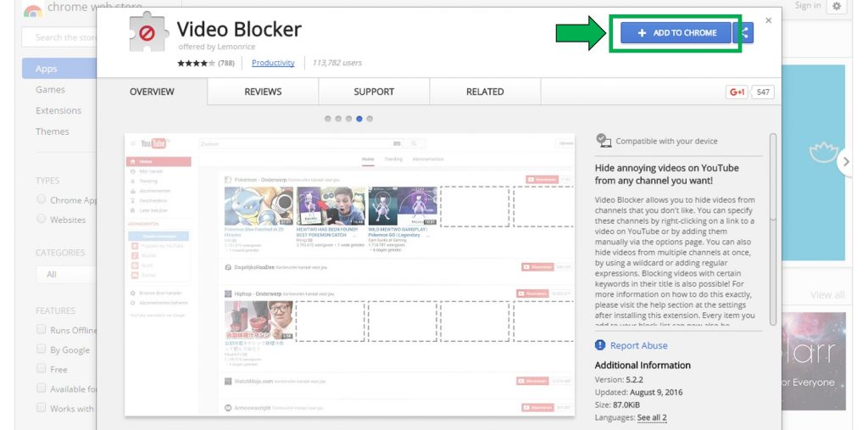Click the Report Abuse exclamation icon

[x=600, y=345]
